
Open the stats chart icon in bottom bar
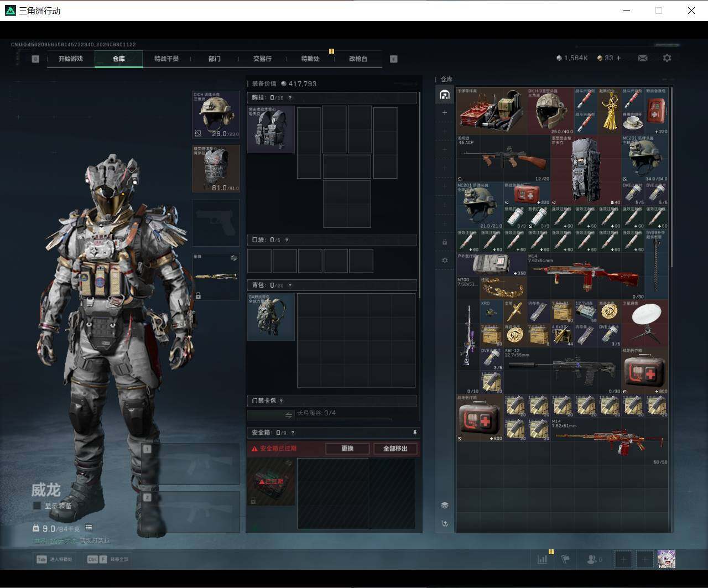click(543, 559)
